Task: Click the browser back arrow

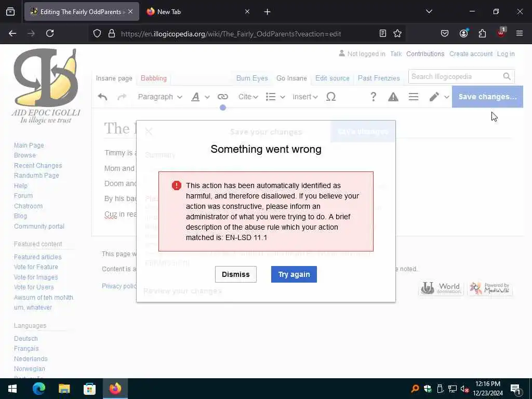Action: pos(12,33)
